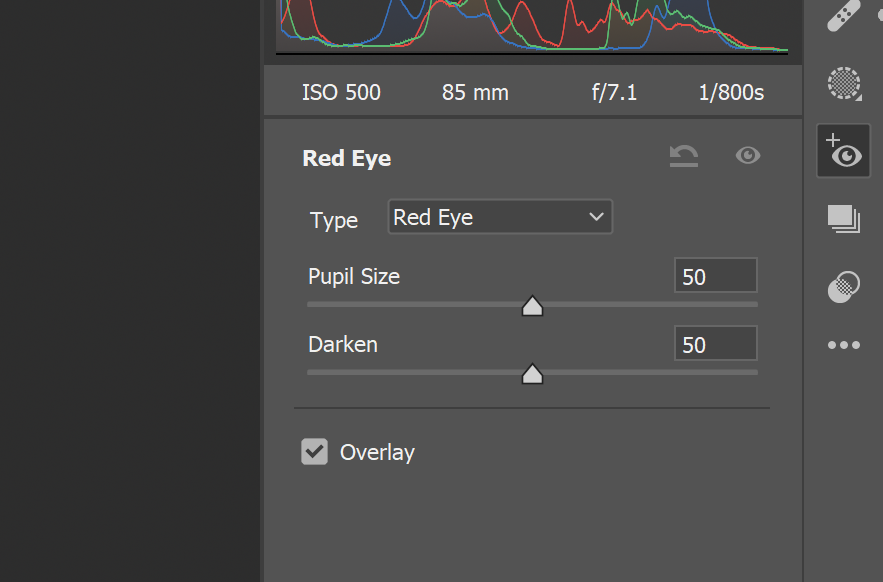Click the chevron on the Type selector
This screenshot has width=883, height=582.
[x=596, y=216]
